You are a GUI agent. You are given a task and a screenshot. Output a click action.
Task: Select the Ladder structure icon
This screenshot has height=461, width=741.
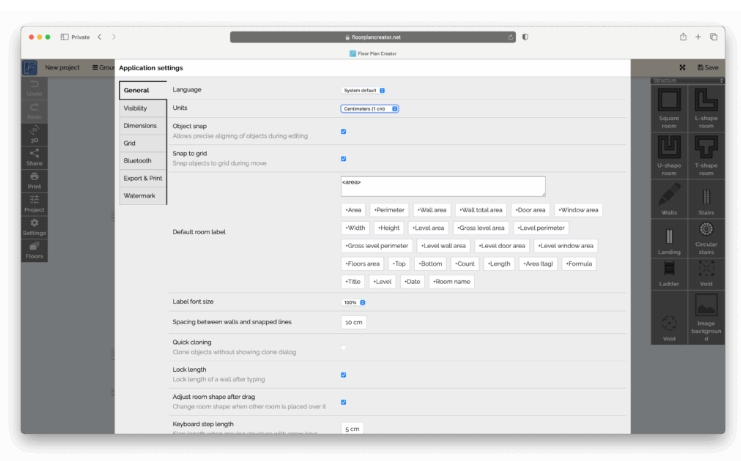(x=669, y=277)
